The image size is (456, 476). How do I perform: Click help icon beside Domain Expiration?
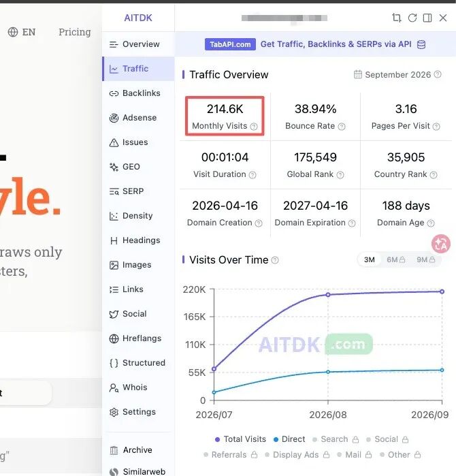coord(352,223)
